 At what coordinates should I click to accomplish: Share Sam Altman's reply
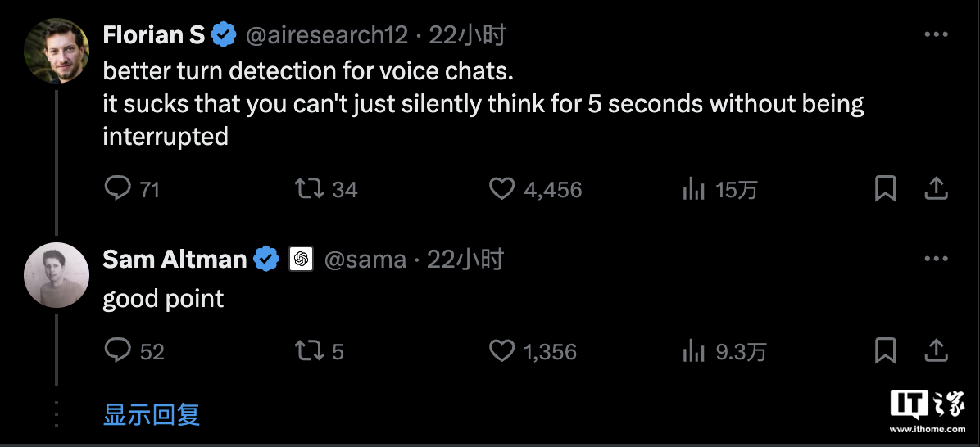tap(936, 351)
